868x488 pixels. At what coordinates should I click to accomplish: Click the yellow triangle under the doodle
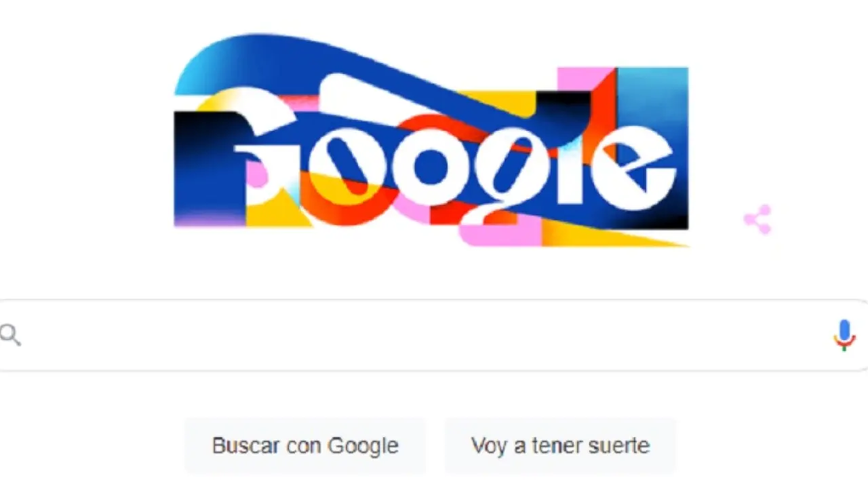(x=610, y=234)
